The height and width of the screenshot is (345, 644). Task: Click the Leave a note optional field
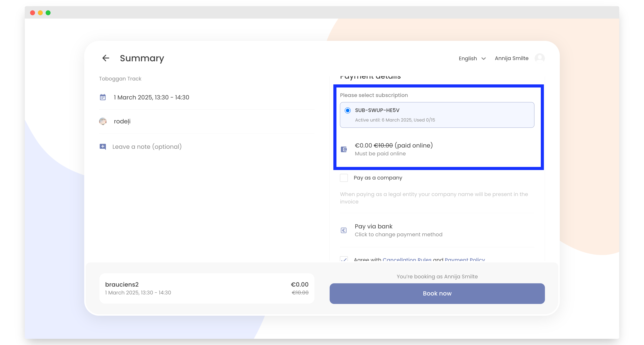pos(147,147)
